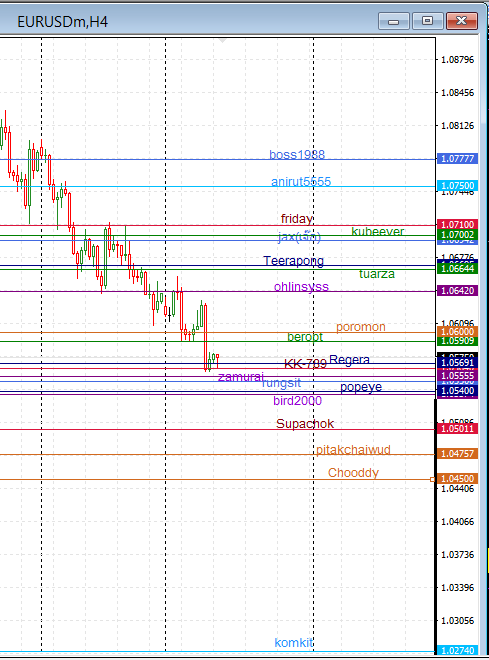Click the 1.03396 price scale value
Screen dimensions: 489x660
tap(457, 588)
